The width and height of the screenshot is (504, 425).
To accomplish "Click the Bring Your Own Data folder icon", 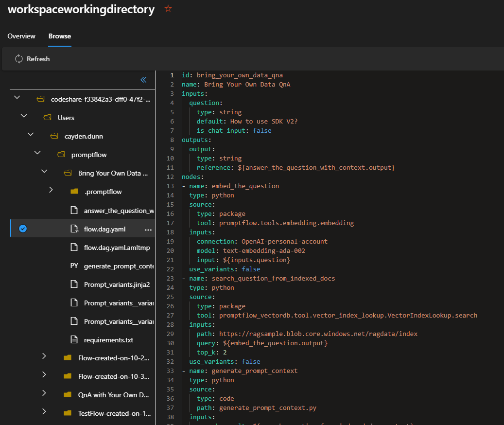I will (x=68, y=173).
